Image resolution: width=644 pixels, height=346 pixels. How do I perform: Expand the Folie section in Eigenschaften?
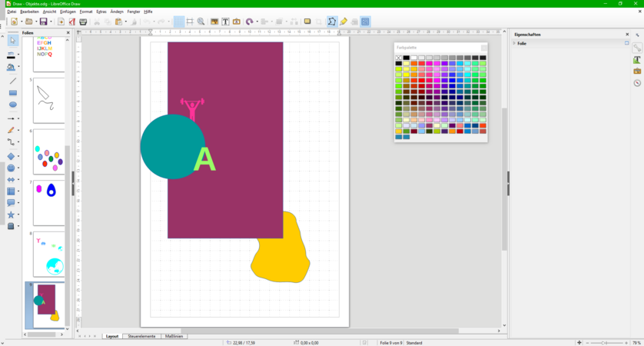coord(514,43)
